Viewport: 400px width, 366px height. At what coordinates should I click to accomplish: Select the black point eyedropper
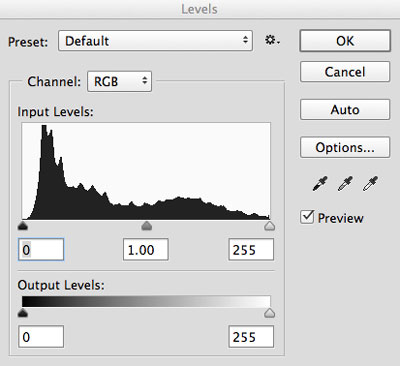coord(320,184)
